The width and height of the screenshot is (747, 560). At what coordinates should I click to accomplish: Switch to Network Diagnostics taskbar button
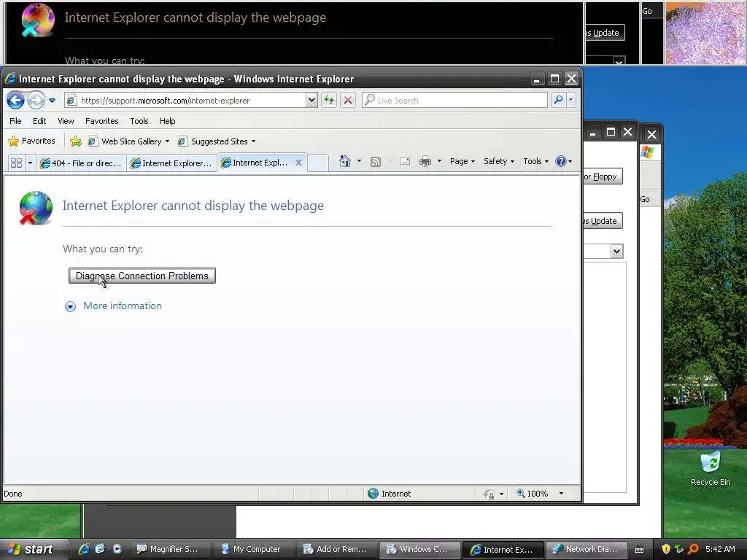pos(586,549)
